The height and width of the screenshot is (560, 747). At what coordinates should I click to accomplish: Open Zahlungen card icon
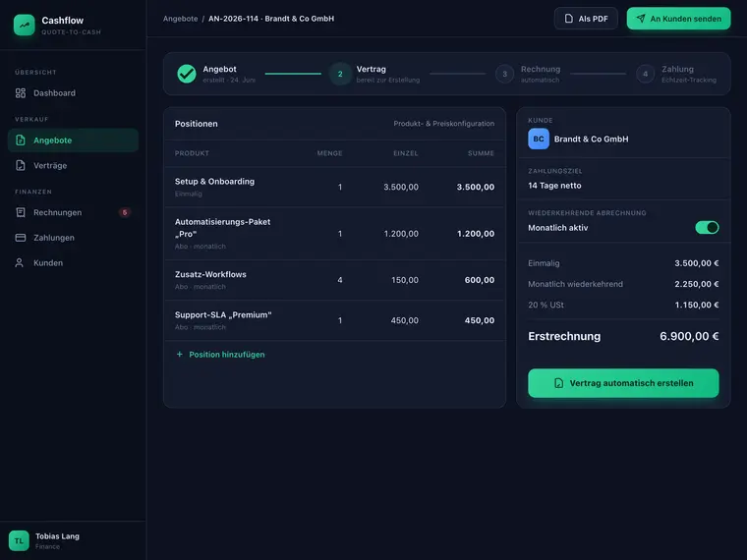[21, 238]
